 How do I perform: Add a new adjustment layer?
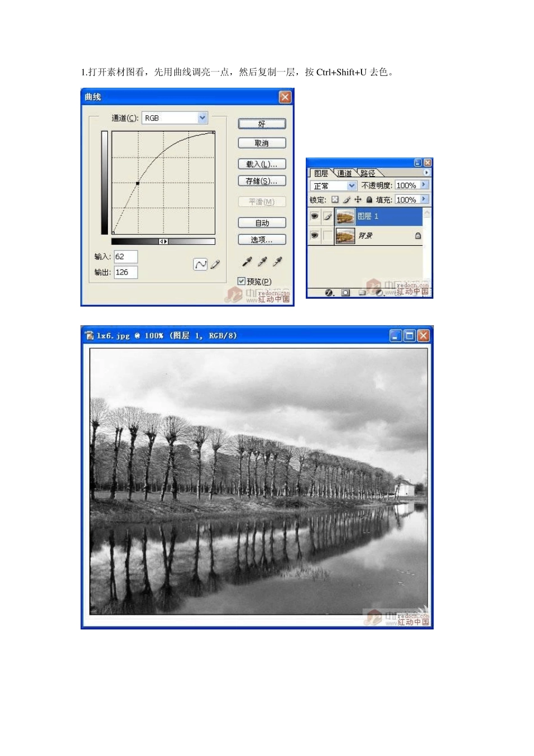[x=379, y=292]
